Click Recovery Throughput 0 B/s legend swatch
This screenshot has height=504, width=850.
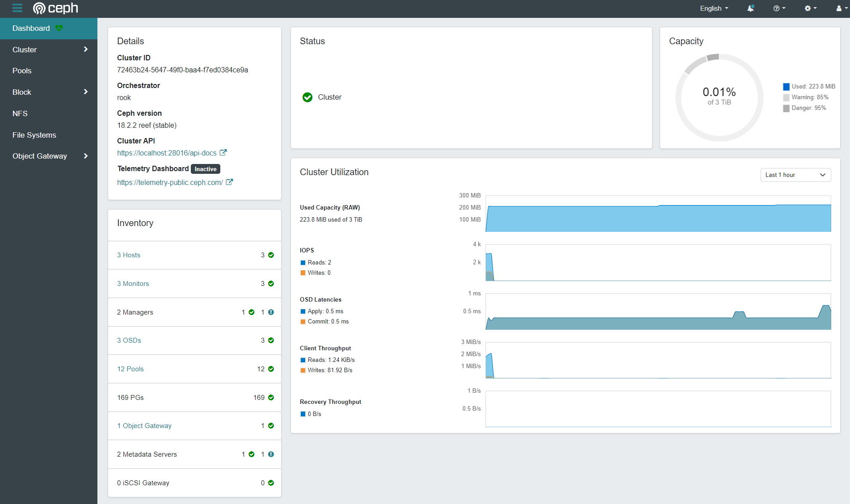(303, 414)
